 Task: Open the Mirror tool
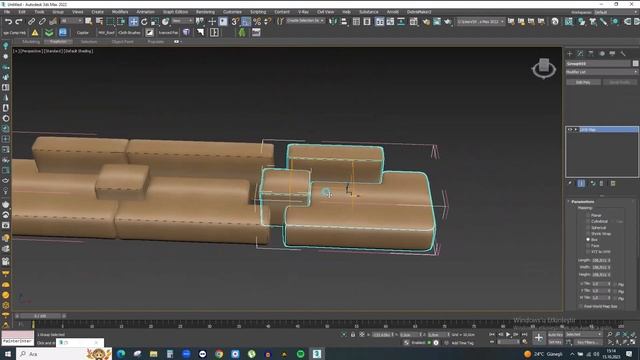point(333,21)
